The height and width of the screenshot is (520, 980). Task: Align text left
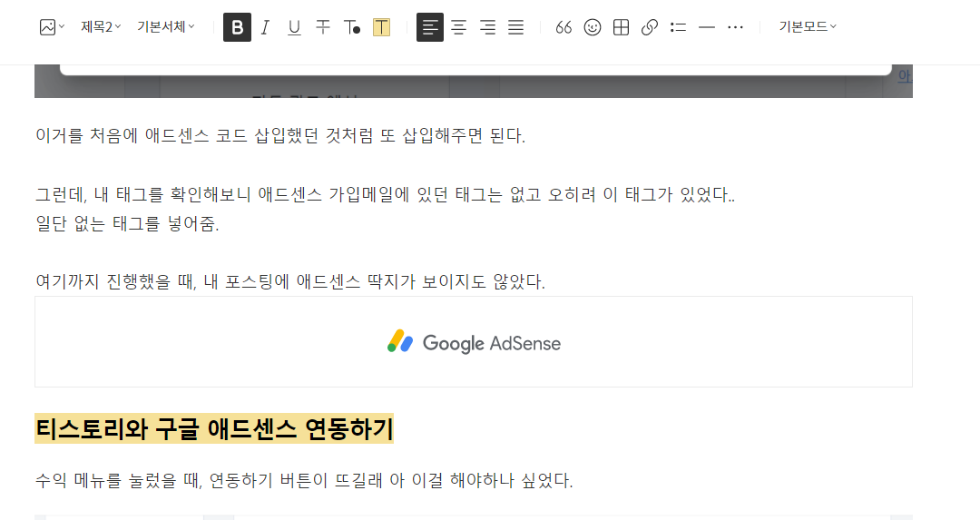(430, 27)
